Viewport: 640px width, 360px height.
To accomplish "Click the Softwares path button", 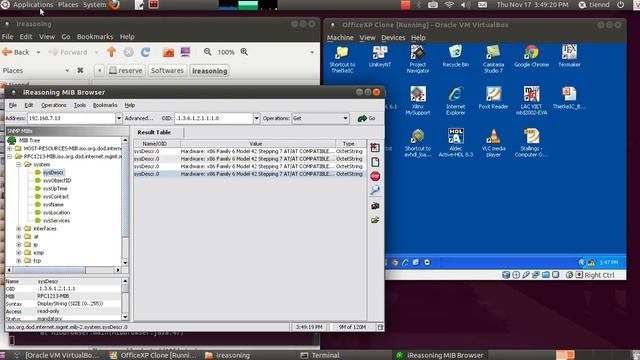I will pyautogui.click(x=167, y=71).
